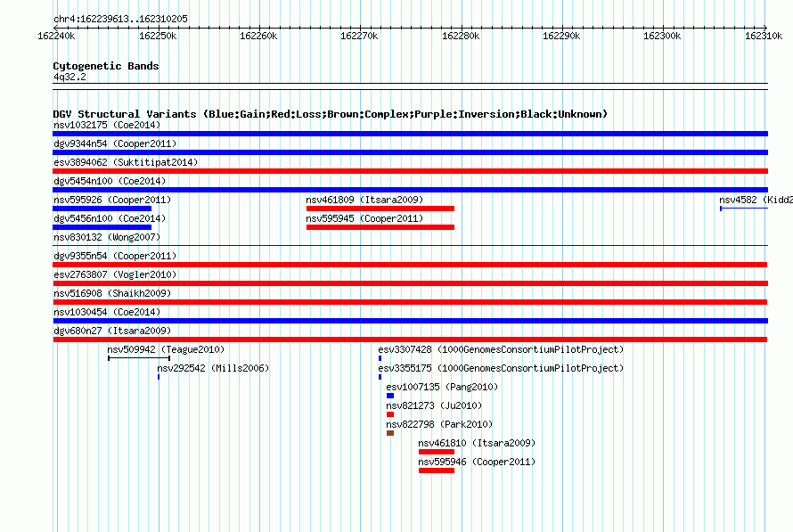Open the nsv461810 (Itsara2009) red bar
Image resolution: width=793 pixels, height=532 pixels.
[437, 452]
